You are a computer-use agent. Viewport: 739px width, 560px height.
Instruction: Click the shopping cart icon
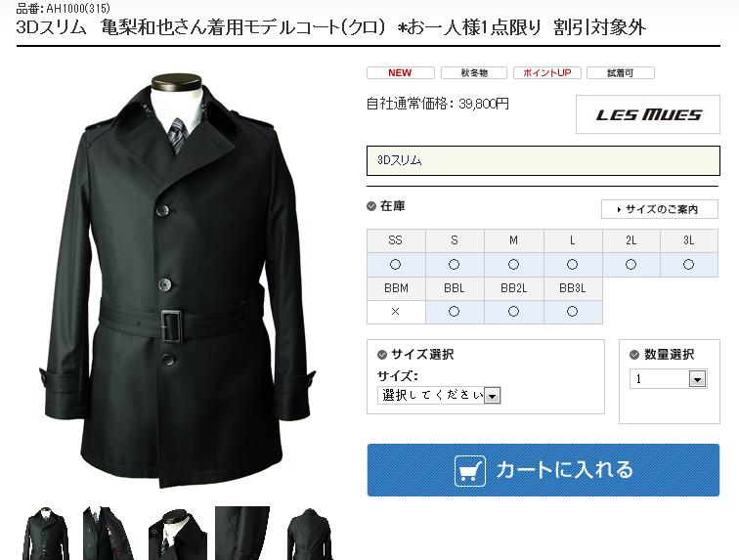click(x=470, y=470)
